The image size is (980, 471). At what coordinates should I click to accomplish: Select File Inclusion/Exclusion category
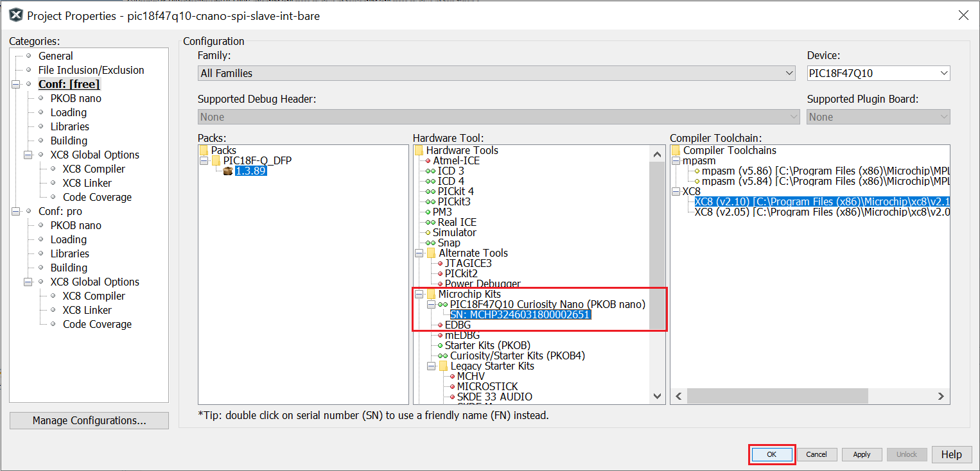[x=91, y=70]
